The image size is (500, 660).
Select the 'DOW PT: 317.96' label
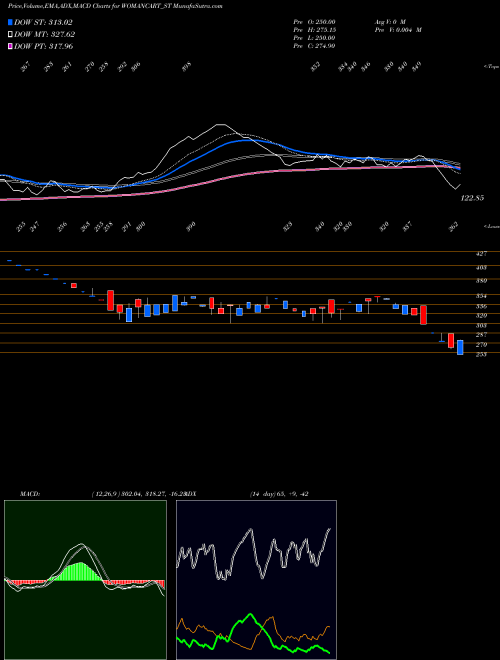(44, 46)
